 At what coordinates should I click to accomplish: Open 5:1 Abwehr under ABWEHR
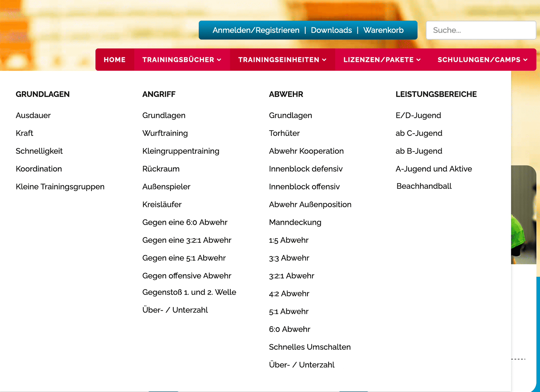click(x=289, y=311)
